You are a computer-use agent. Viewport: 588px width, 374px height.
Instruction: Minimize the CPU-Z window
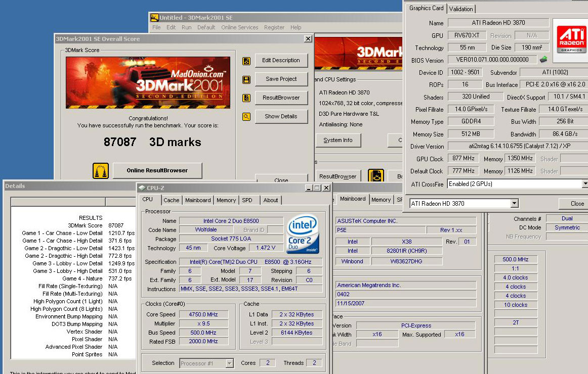309,188
